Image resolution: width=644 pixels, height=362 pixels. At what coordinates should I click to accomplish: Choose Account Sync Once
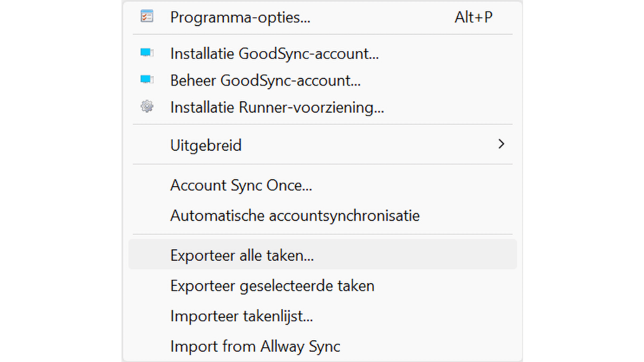[241, 185]
